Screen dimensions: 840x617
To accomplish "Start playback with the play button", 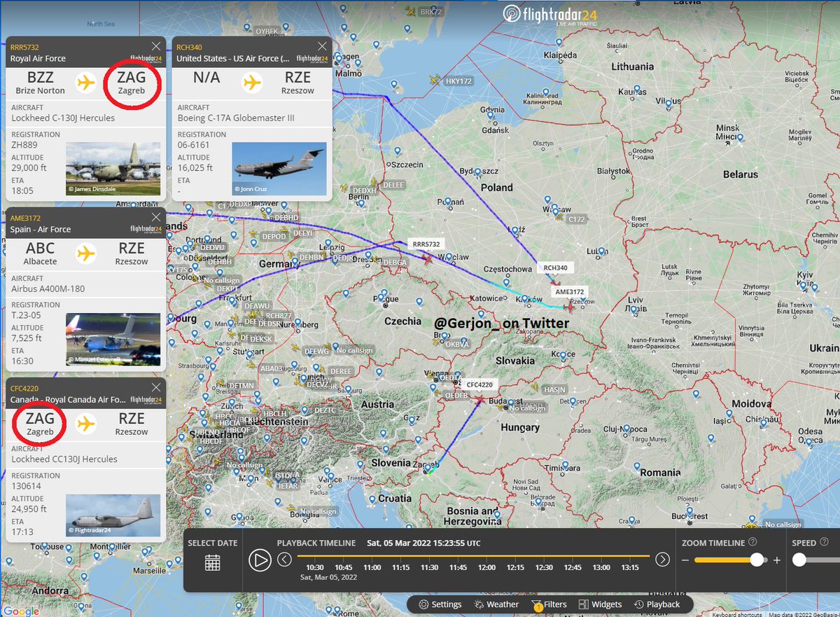I will point(259,560).
